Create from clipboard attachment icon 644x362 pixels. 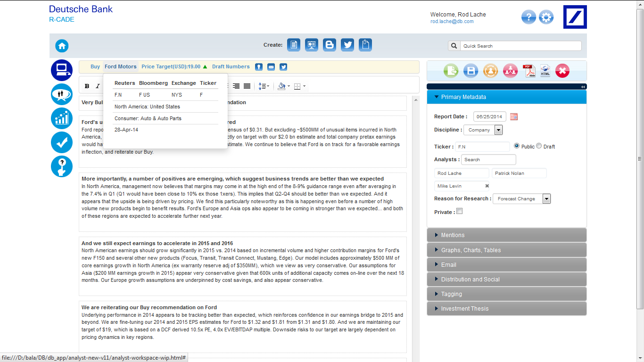365,45
